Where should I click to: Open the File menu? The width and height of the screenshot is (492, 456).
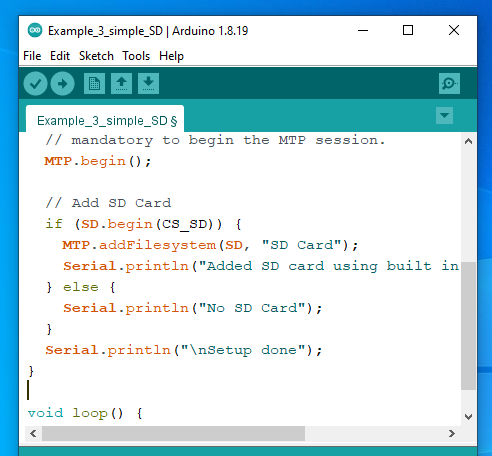[32, 56]
